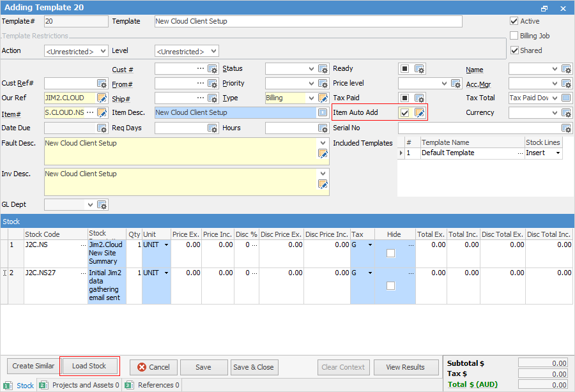Click the settings icon beside the Hours field
Image resolution: width=575 pixels, height=392 pixels.
pos(323,128)
